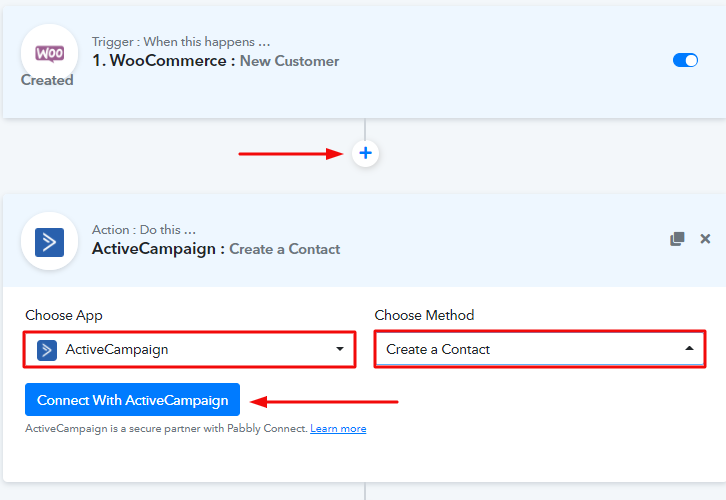The width and height of the screenshot is (726, 500).
Task: Click the small ActiveCampaign logo in dropdown
Action: click(47, 350)
